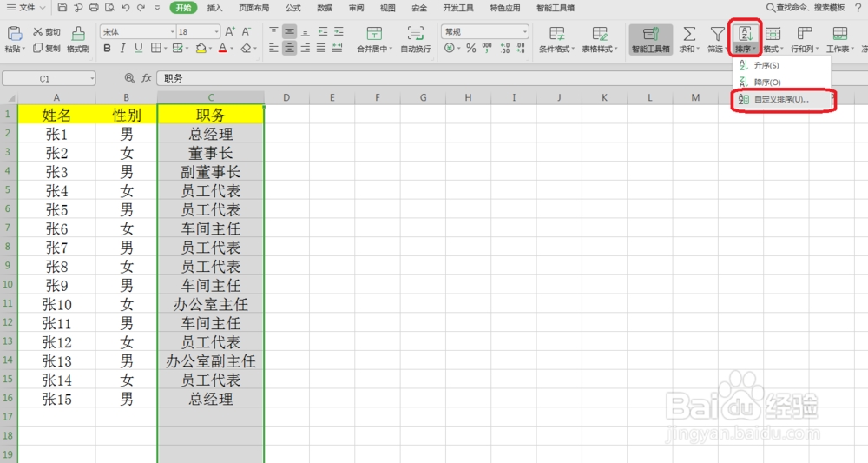This screenshot has width=868, height=463.
Task: Click the Print icon in quick access bar
Action: (x=94, y=8)
